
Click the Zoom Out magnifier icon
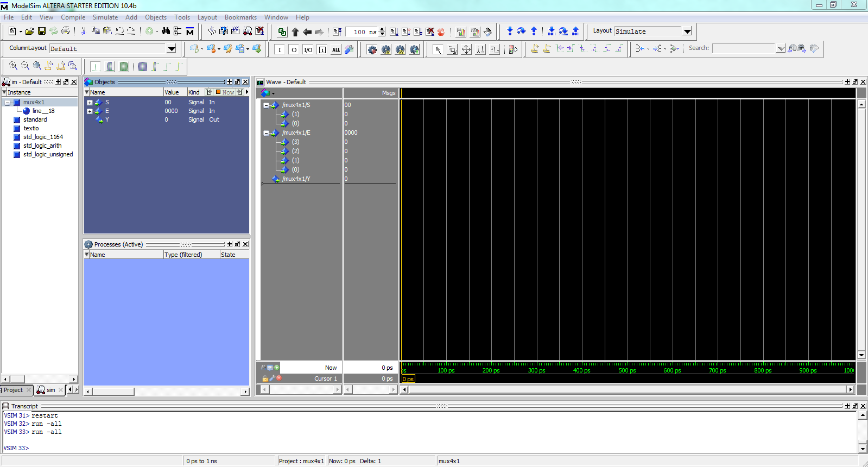tap(25, 66)
